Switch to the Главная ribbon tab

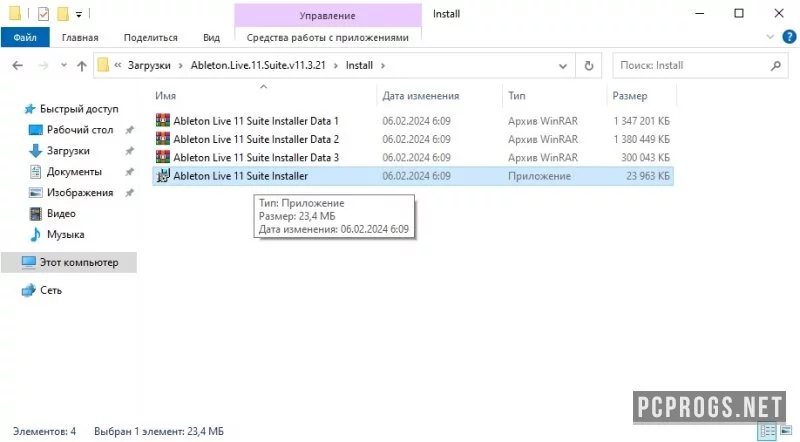80,37
